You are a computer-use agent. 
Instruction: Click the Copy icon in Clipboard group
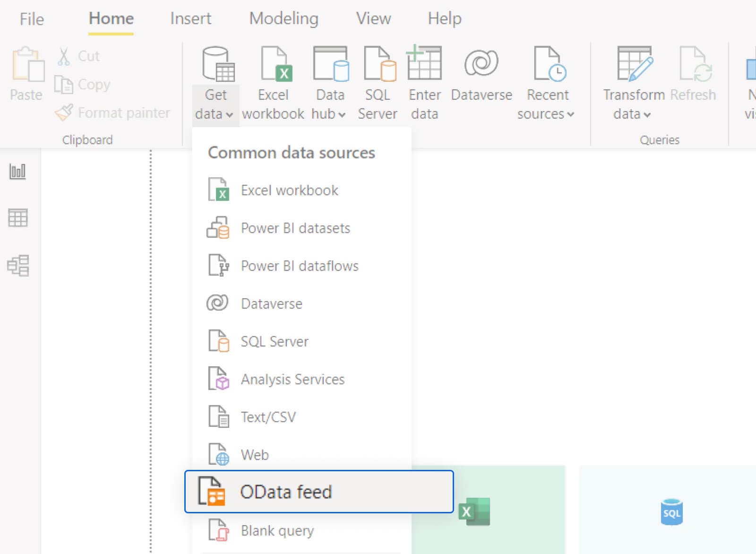click(x=63, y=85)
